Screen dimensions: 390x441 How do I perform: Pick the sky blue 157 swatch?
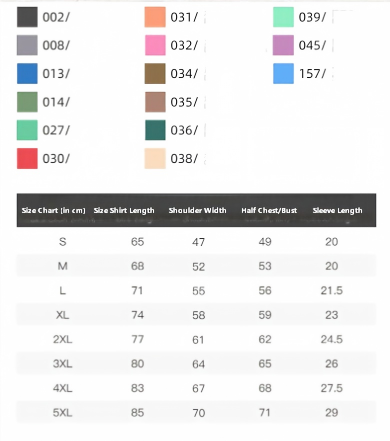point(283,73)
